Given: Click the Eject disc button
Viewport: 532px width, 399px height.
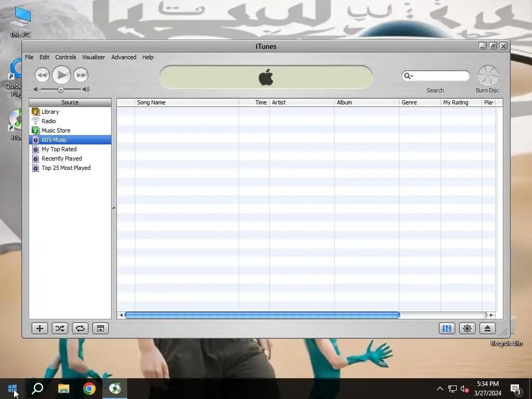Looking at the screenshot, I should 487,328.
